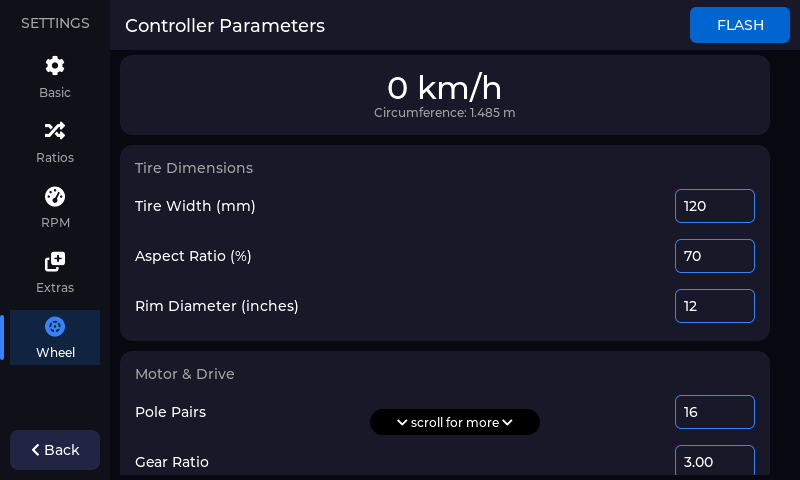Click the scroll for more indicator
800x480 pixels.
[455, 422]
